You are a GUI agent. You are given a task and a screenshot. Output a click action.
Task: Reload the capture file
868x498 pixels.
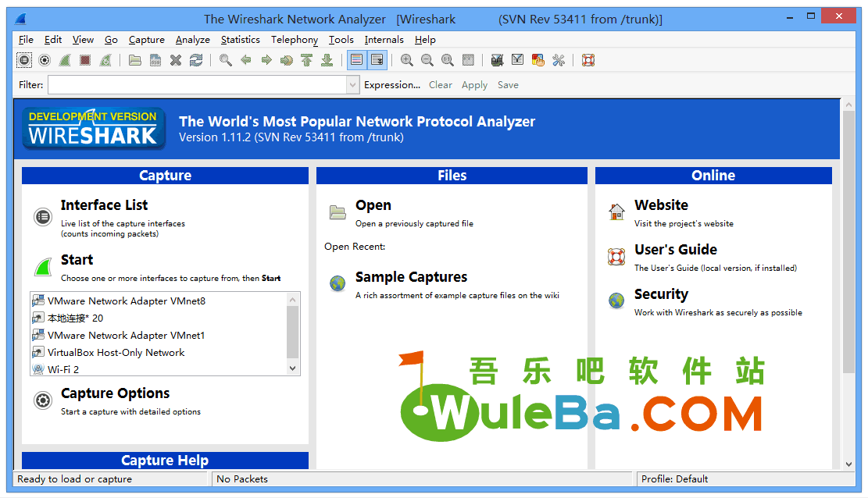point(196,60)
